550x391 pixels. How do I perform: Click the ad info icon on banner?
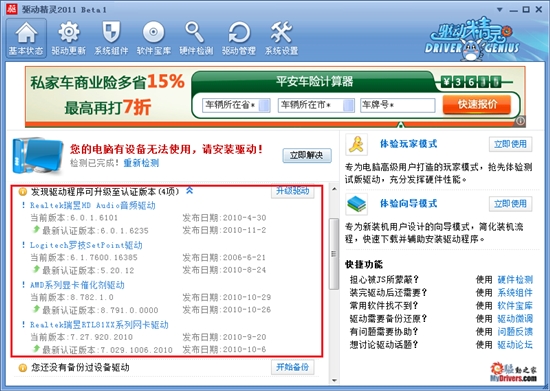[x=520, y=121]
